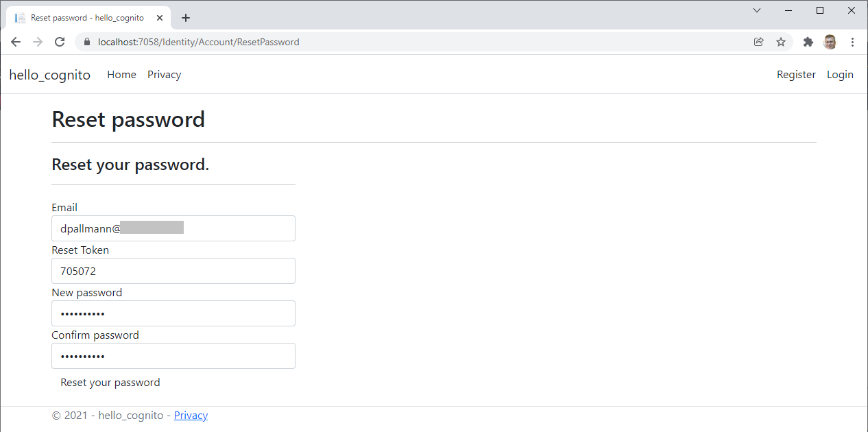
Task: Click the Email label
Action: (x=64, y=208)
